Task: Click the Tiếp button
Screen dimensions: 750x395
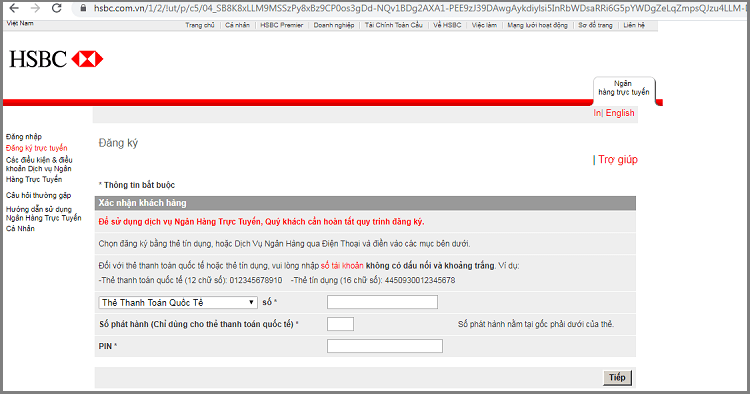Action: tap(617, 377)
